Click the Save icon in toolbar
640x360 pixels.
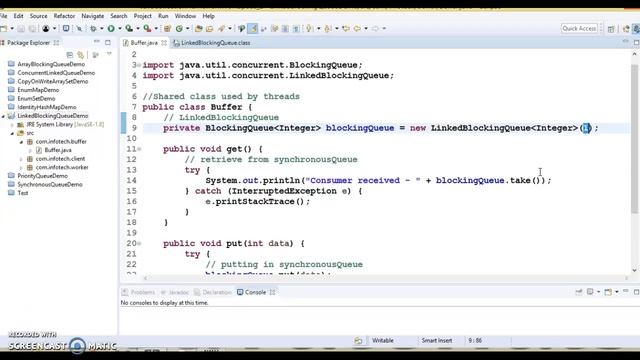pos(21,29)
